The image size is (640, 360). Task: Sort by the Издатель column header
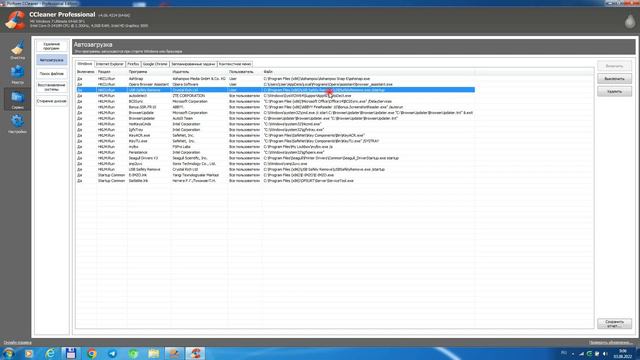(x=199, y=71)
